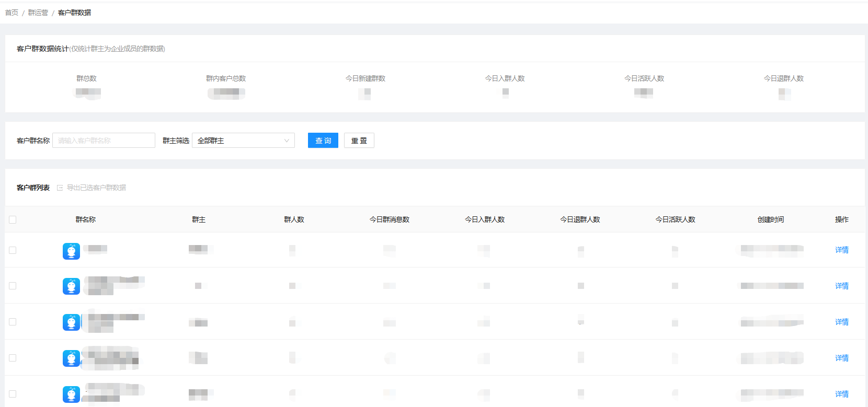Click the fourth row's group avatar icon
This screenshot has width=868, height=407.
pos(72,358)
